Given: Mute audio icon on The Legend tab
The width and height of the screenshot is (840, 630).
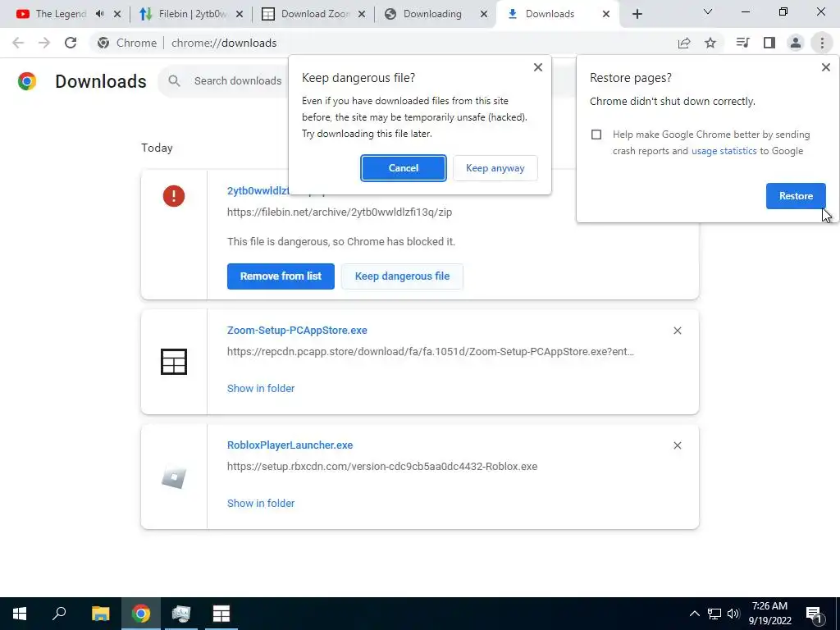Looking at the screenshot, I should 99,14.
